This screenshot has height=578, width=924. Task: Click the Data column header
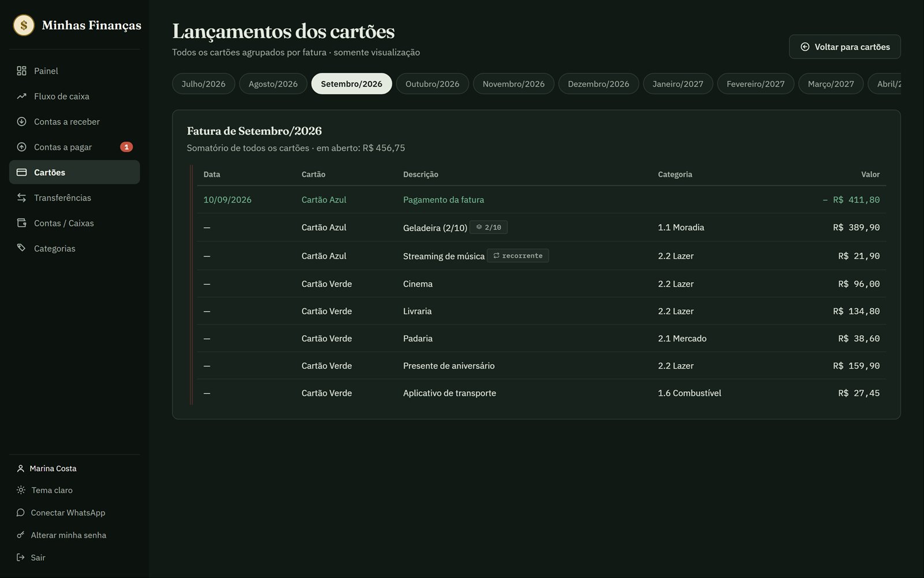[211, 175]
